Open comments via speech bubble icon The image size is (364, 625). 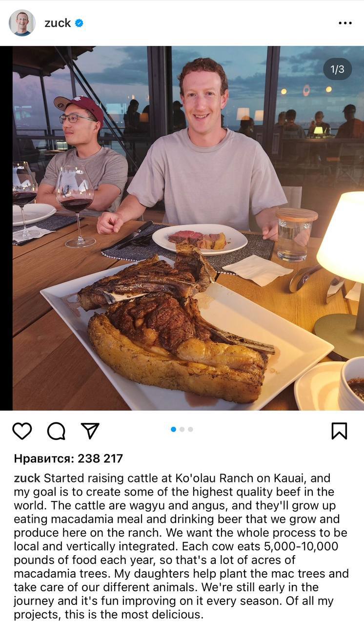click(56, 431)
